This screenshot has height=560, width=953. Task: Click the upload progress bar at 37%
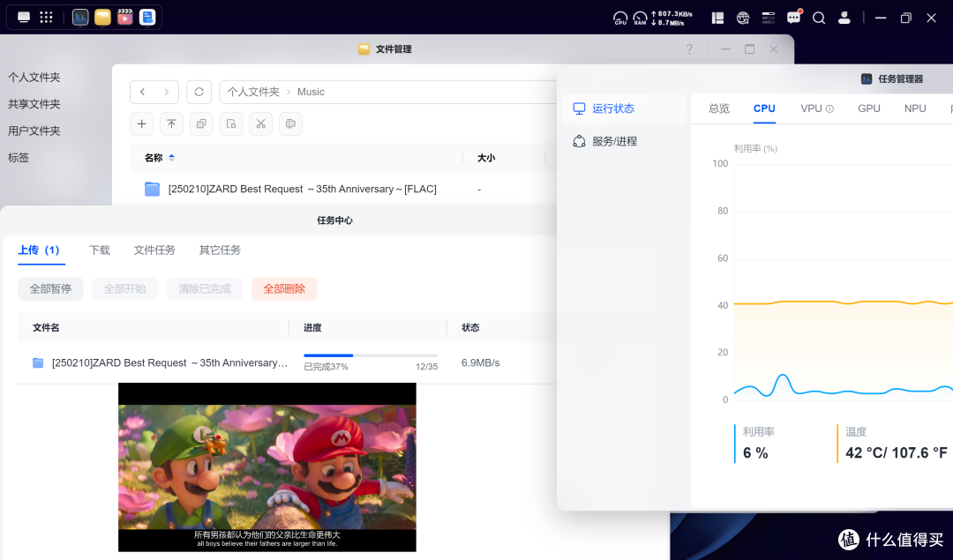pyautogui.click(x=371, y=355)
